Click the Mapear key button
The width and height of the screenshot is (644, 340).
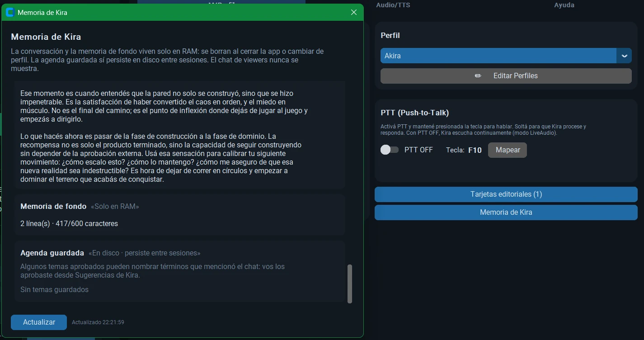[508, 150]
